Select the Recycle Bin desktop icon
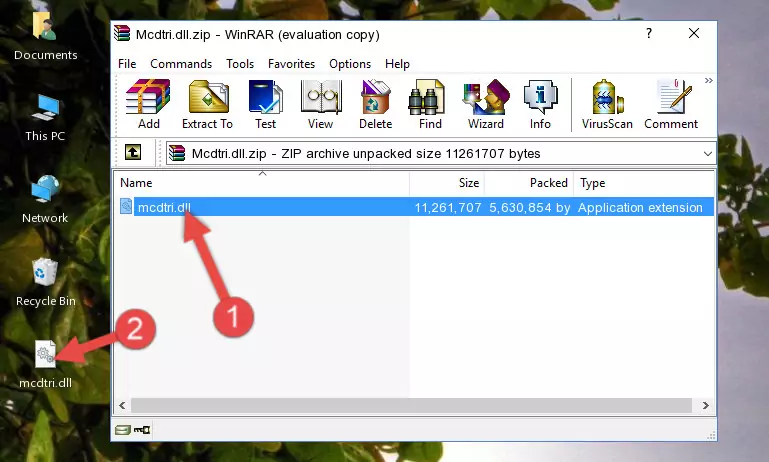769x462 pixels. 46,282
